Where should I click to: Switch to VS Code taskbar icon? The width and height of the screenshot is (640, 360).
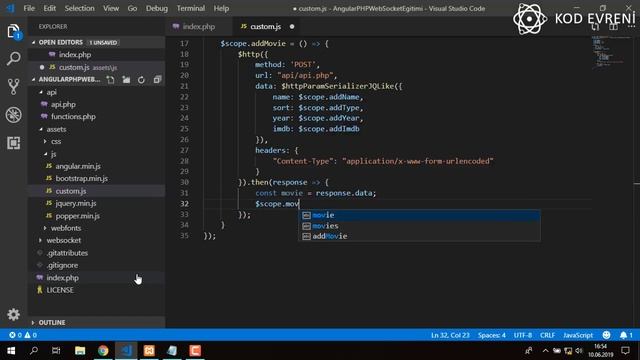click(126, 351)
